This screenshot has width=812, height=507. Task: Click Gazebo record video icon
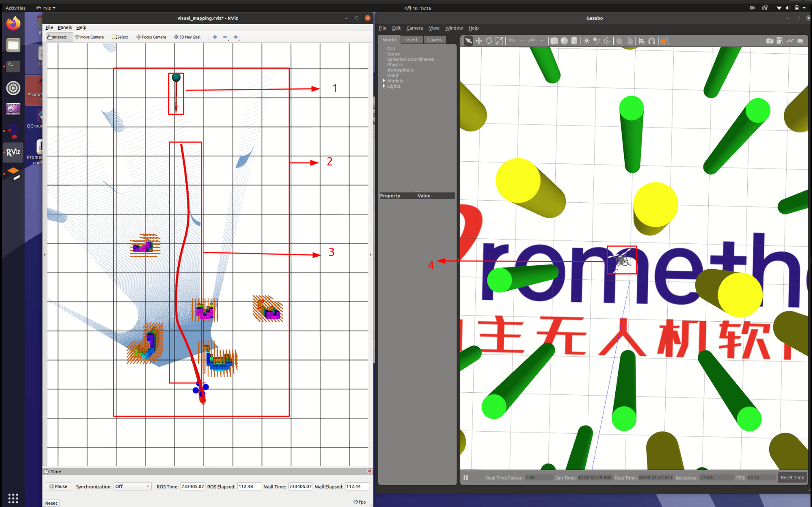[x=800, y=41]
